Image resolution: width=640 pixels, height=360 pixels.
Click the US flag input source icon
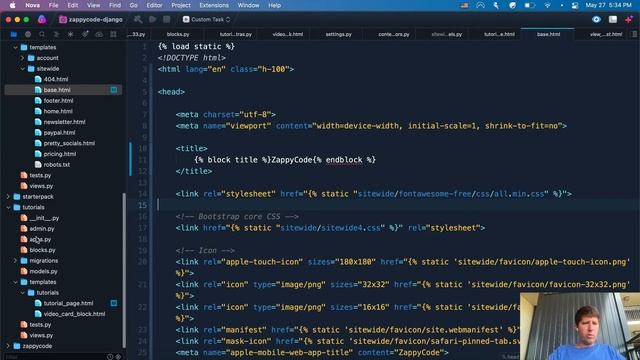click(464, 5)
